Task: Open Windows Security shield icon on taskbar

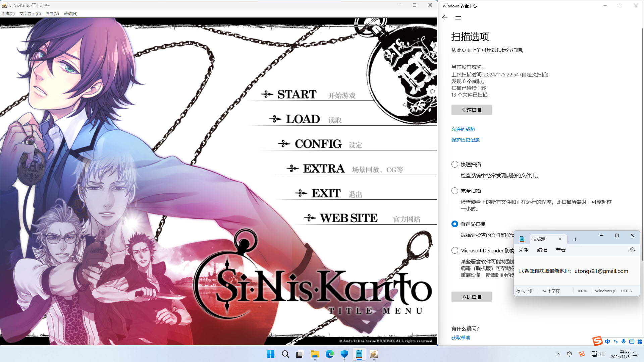Action: (x=344, y=354)
